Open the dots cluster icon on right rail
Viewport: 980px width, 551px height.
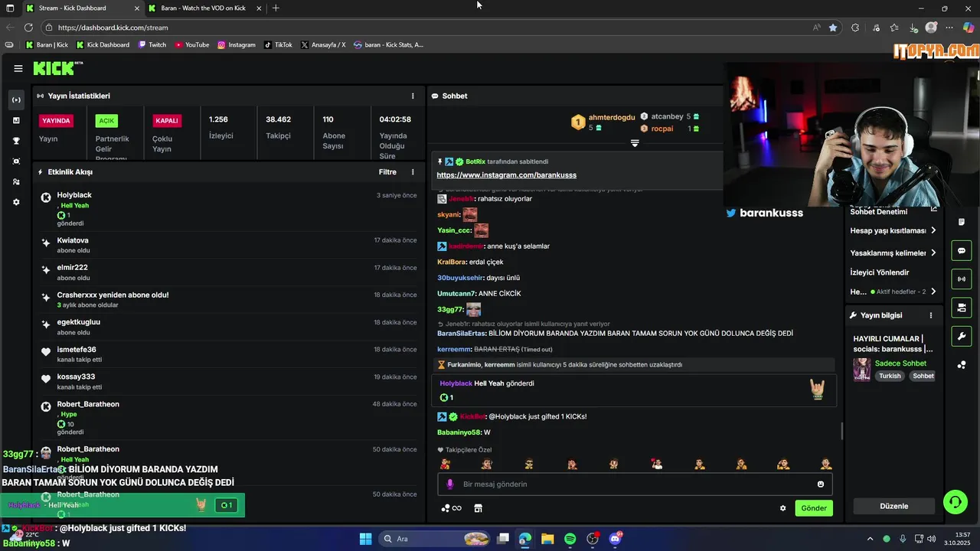tap(962, 365)
